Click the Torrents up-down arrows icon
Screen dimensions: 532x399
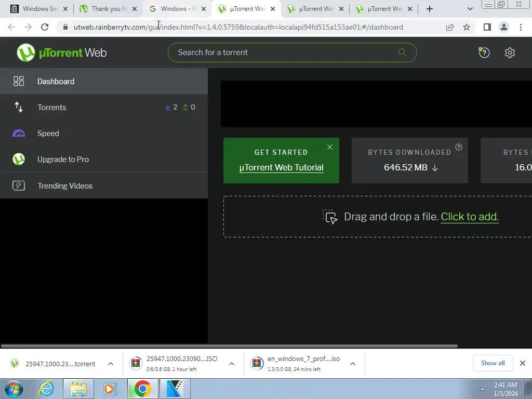[x=19, y=107]
